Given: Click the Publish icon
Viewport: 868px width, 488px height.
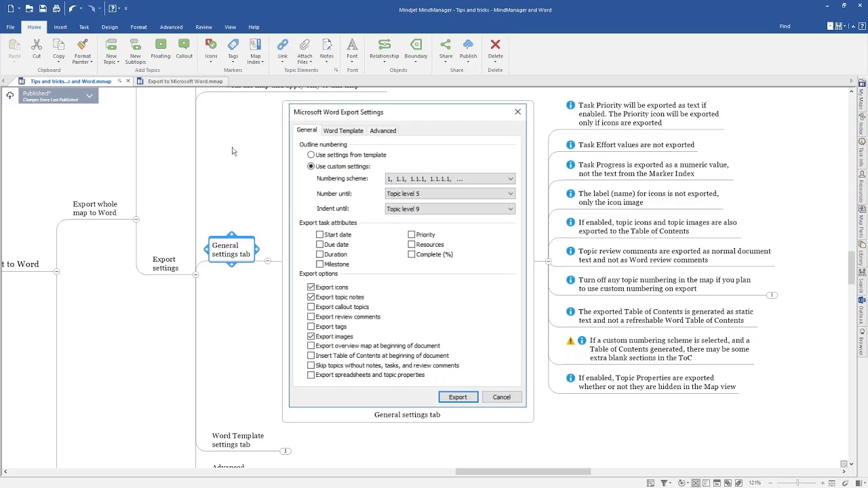Looking at the screenshot, I should (469, 45).
